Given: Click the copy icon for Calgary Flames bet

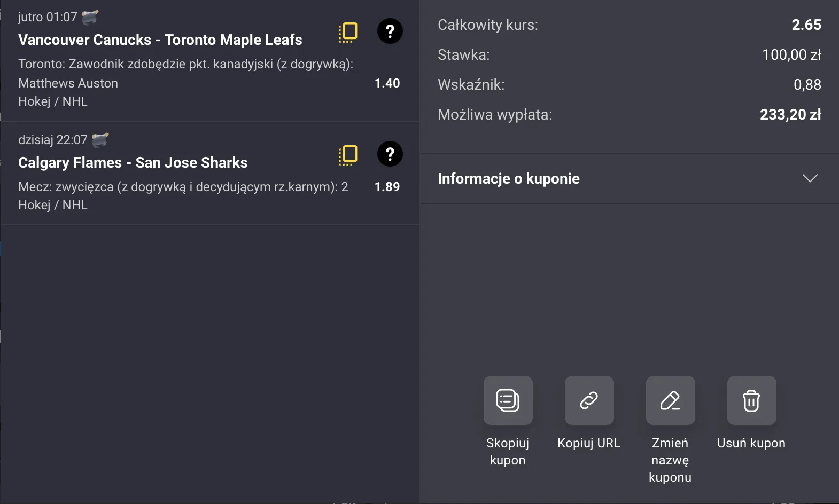Looking at the screenshot, I should 348,155.
